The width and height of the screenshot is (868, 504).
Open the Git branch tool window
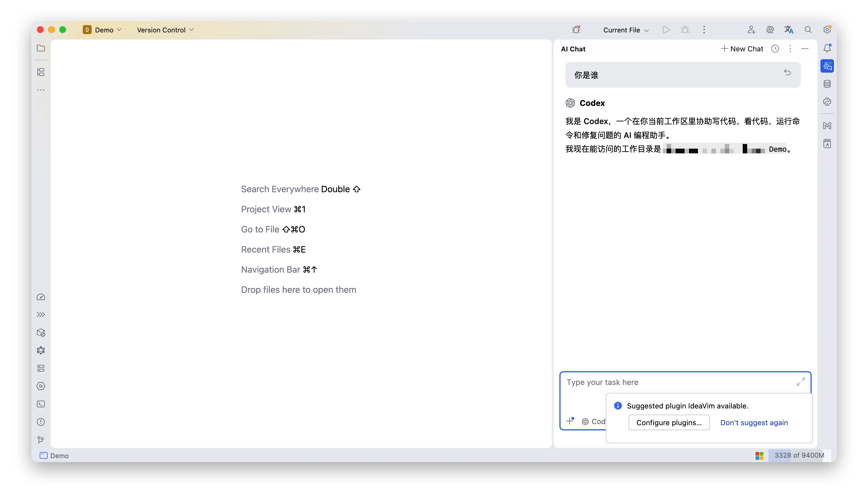[x=41, y=440]
